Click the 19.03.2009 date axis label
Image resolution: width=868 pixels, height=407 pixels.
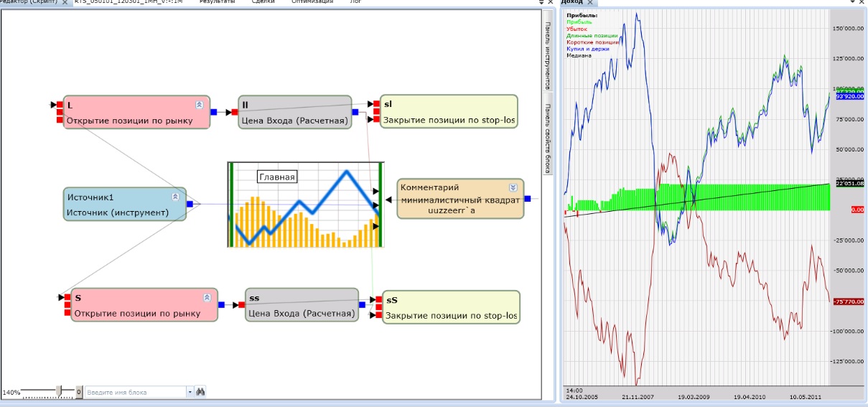[x=693, y=396]
